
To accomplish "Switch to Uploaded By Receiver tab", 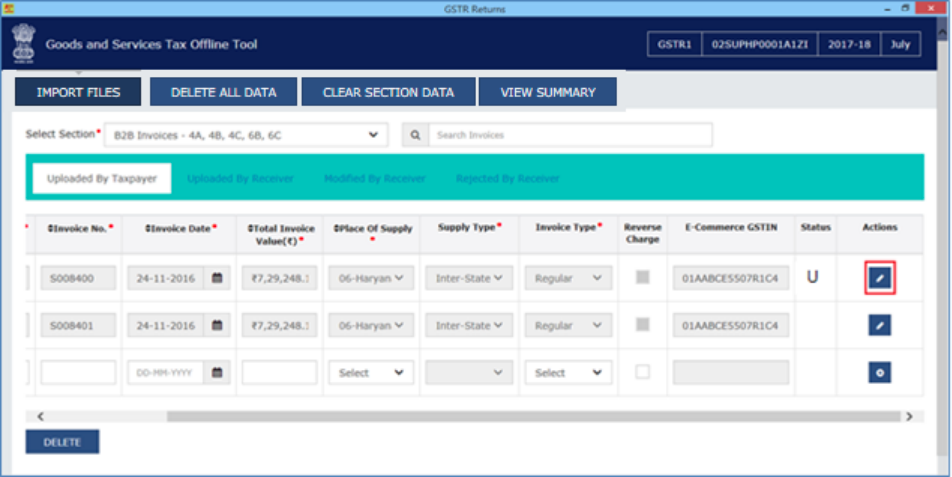I will pyautogui.click(x=240, y=178).
